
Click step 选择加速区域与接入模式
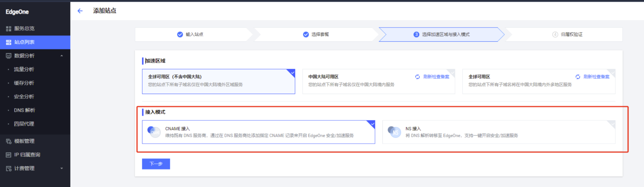point(442,35)
